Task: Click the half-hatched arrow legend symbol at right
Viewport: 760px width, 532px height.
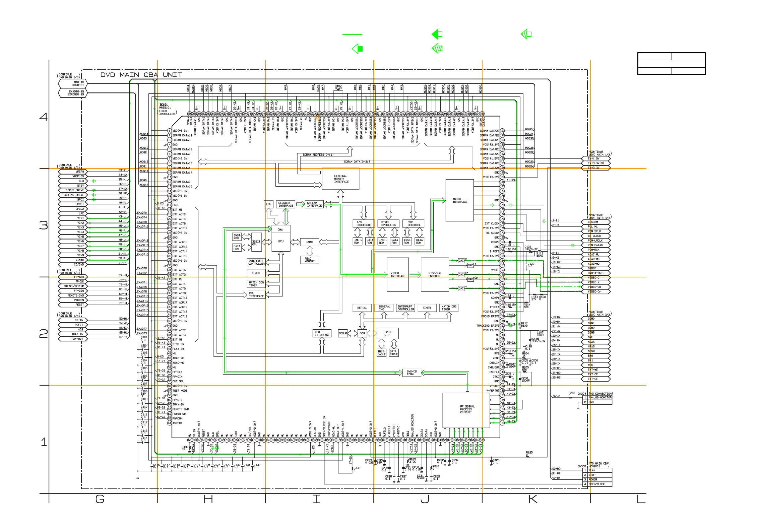Action: point(526,34)
